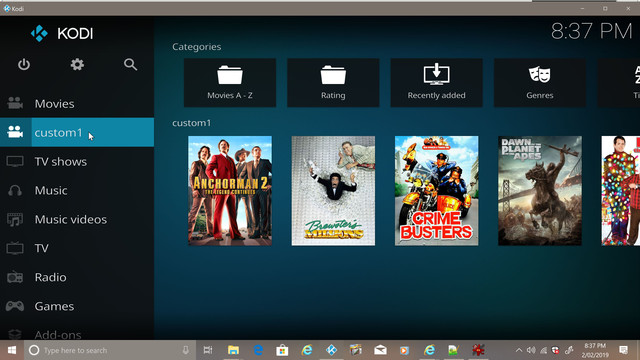Click the taskbar date and time
This screenshot has width=640, height=360.
coord(595,350)
